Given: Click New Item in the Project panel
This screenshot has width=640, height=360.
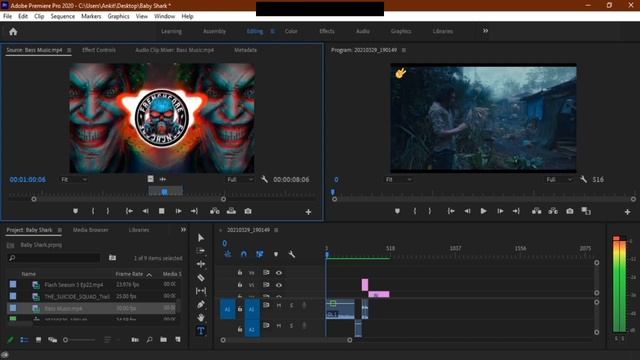Looking at the screenshot, I should [x=178, y=339].
